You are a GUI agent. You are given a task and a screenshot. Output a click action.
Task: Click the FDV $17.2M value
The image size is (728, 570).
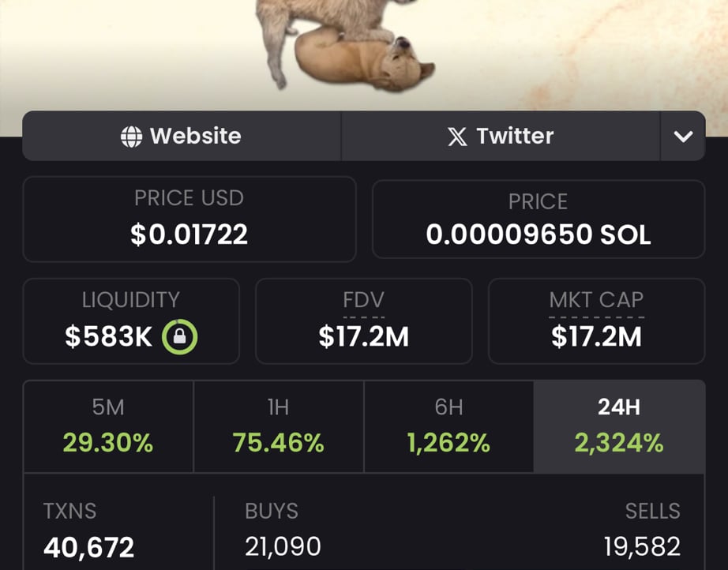click(363, 336)
